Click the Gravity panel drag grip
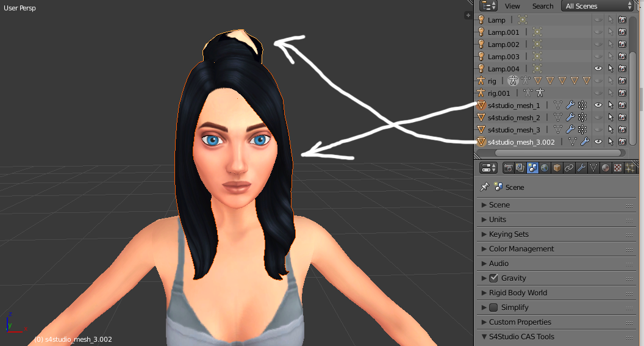Screen dimensions: 644x346 point(629,279)
